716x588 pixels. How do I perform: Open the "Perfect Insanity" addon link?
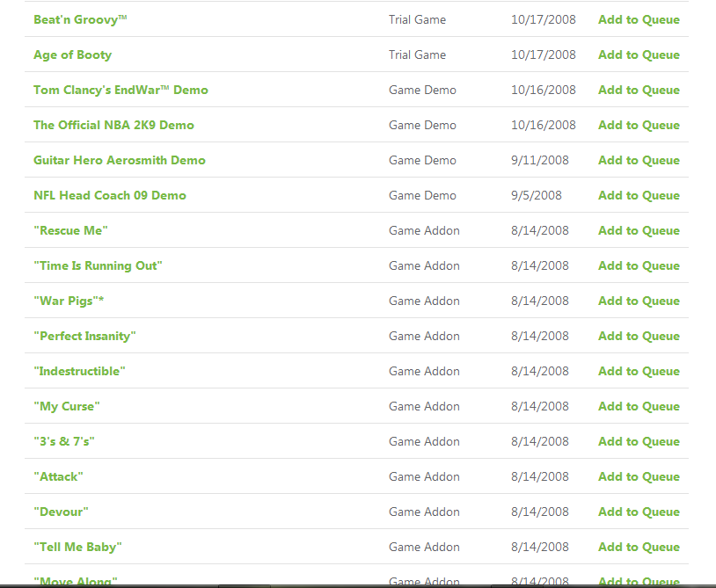click(84, 336)
